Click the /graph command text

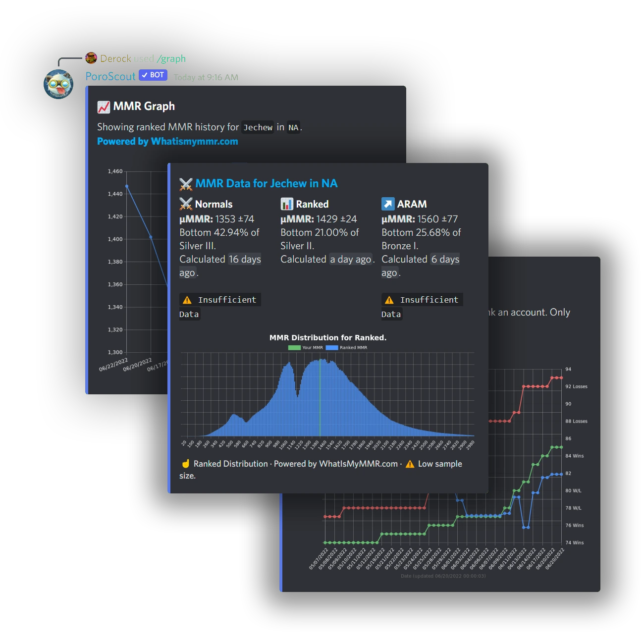(x=172, y=58)
